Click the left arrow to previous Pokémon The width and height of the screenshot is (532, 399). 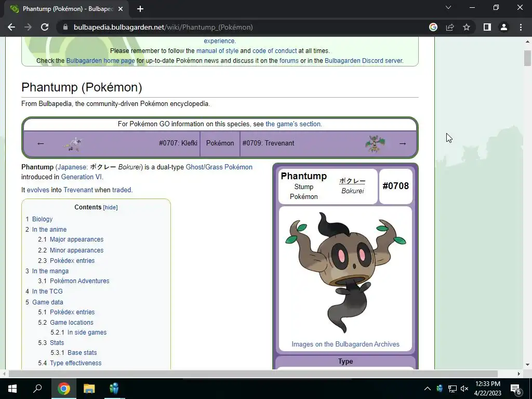point(41,143)
